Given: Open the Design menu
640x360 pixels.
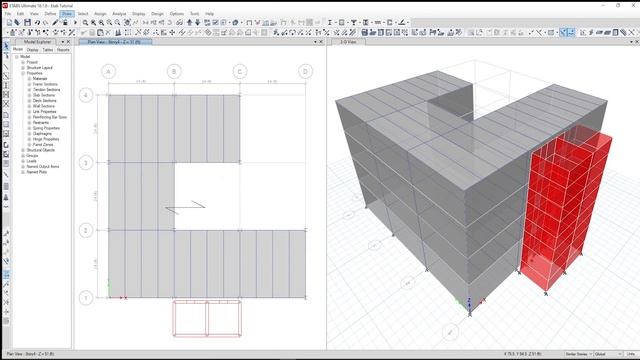Looking at the screenshot, I should point(157,14).
